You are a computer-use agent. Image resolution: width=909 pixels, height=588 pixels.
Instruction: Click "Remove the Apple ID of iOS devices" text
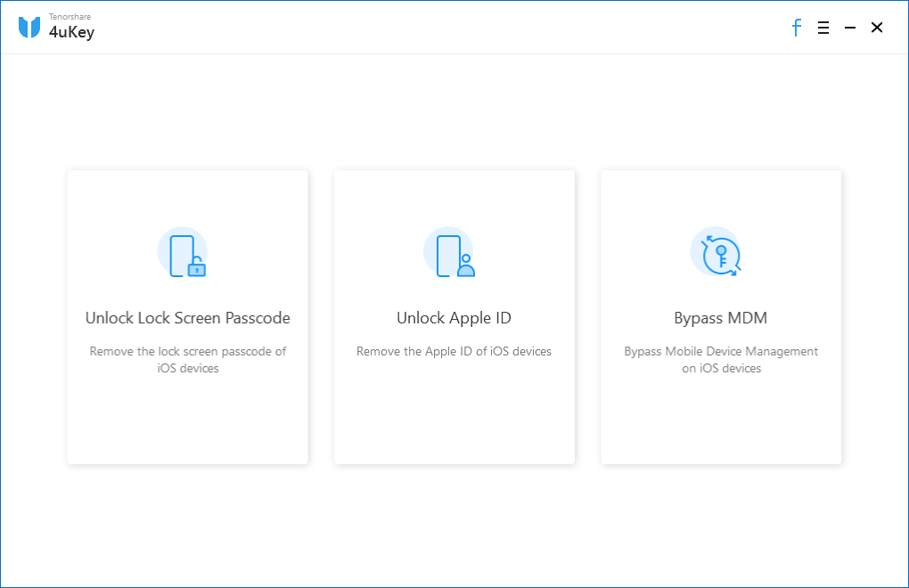(454, 351)
